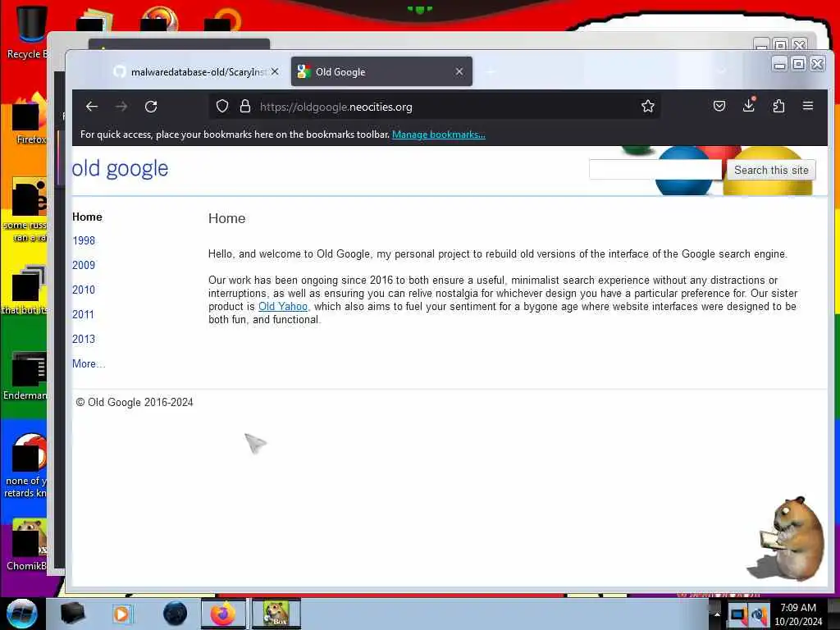Go back using the browser back arrow
Image resolution: width=840 pixels, height=630 pixels.
pyautogui.click(x=92, y=107)
